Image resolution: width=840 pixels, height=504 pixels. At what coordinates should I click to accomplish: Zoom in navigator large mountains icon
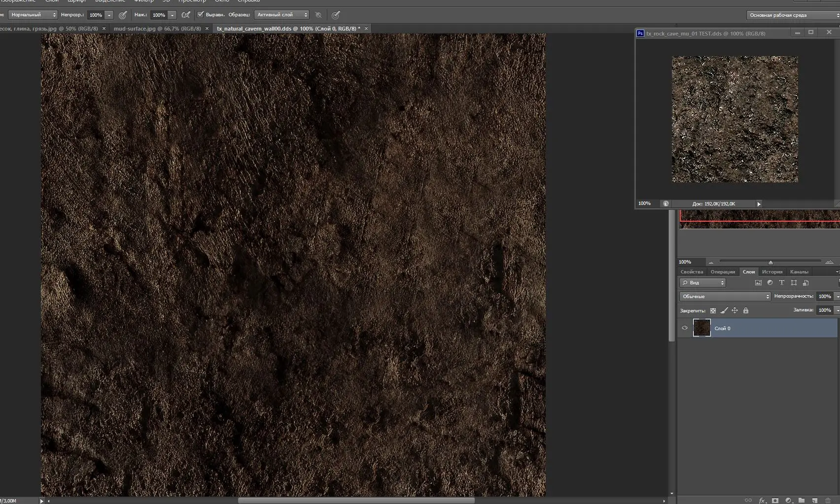click(x=829, y=262)
